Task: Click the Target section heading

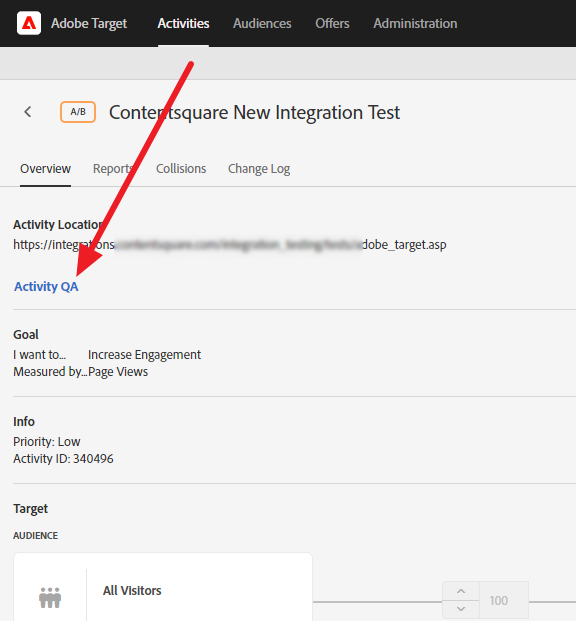Action: click(31, 509)
